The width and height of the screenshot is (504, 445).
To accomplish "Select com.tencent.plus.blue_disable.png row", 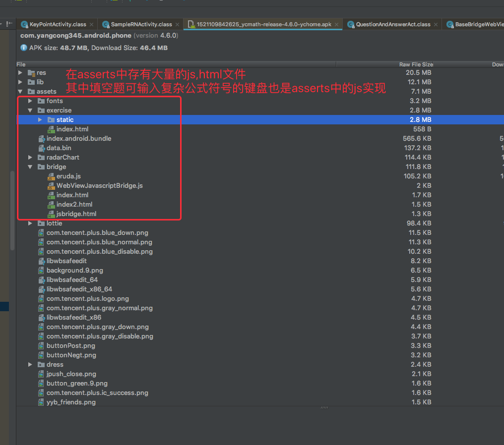I will [260, 251].
